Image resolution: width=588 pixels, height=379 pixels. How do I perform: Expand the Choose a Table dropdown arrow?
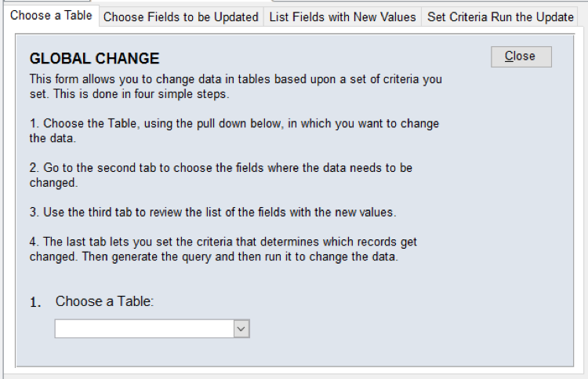click(x=241, y=329)
